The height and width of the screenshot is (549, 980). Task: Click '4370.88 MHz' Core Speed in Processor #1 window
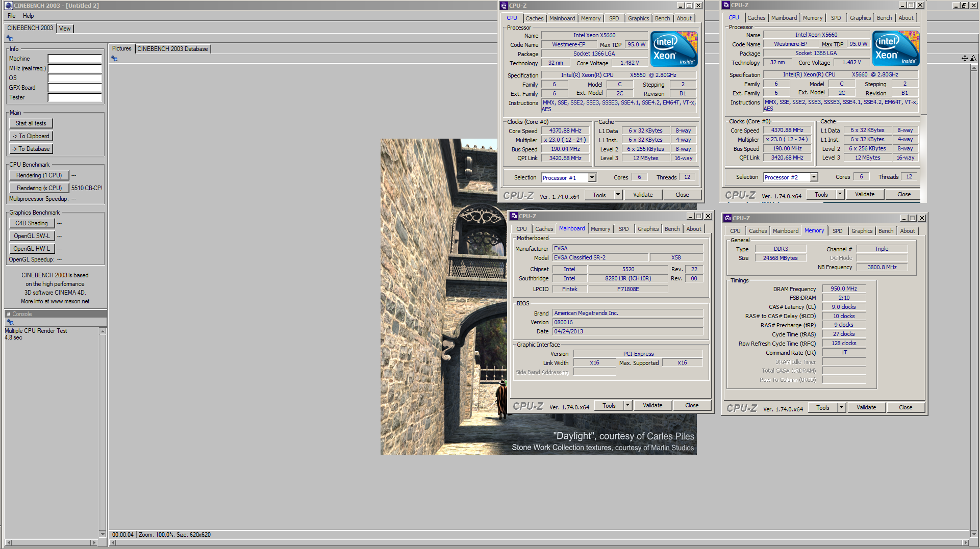tap(565, 130)
